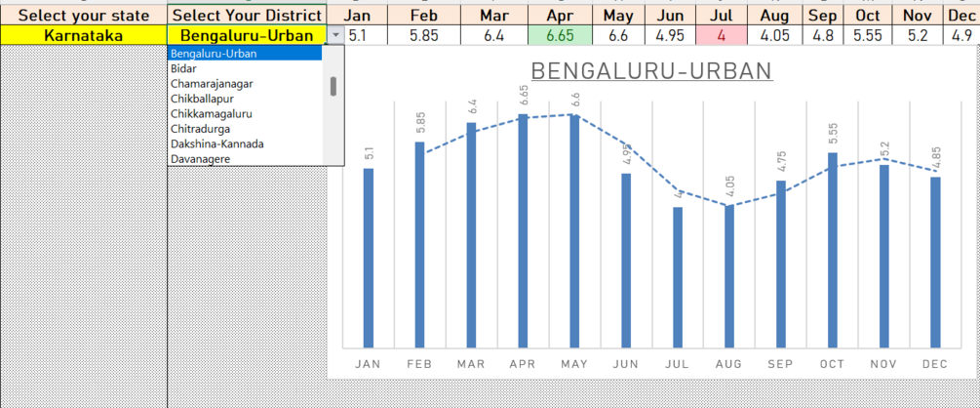
Task: Select the Apr header cell
Action: pyautogui.click(x=560, y=16)
